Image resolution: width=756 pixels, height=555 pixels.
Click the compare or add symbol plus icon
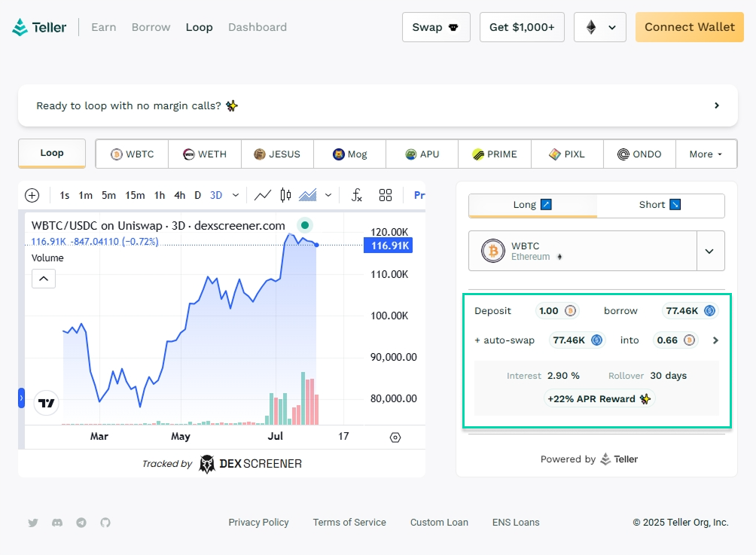[x=32, y=195]
